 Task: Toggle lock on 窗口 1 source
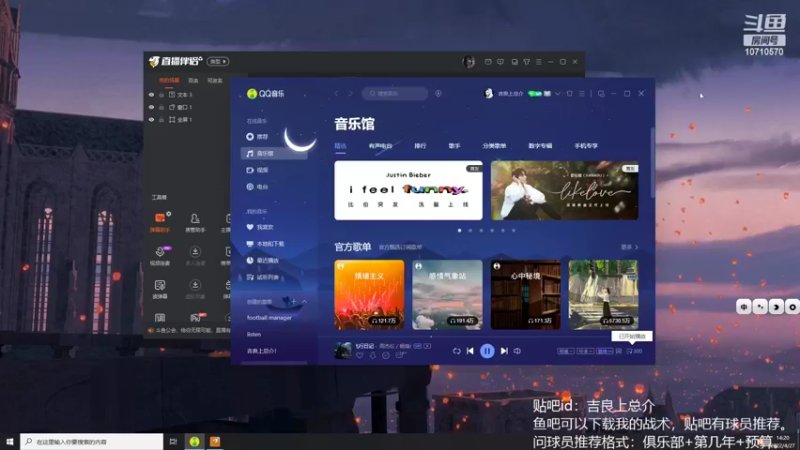click(161, 107)
